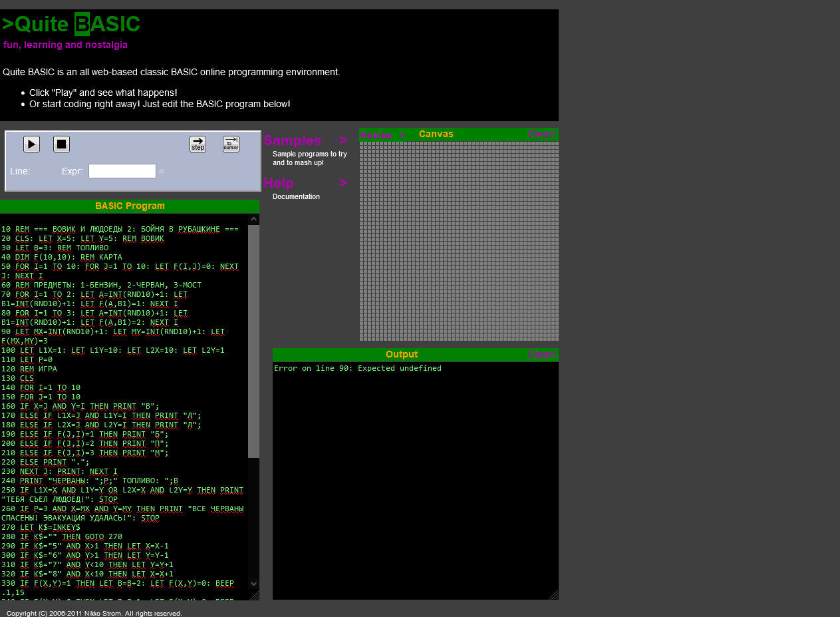Place cursor on line '20 CLS: LET X=5'
This screenshot has height=617, width=840.
coord(82,238)
